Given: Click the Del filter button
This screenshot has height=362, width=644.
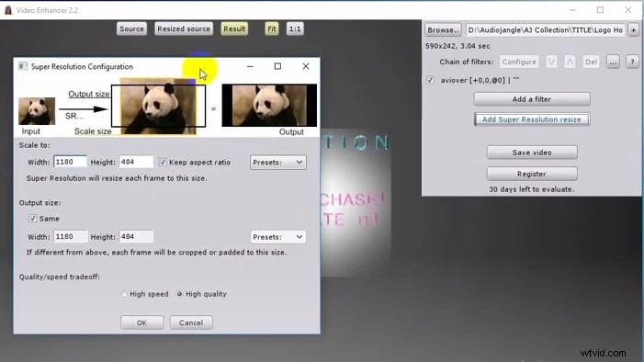Looking at the screenshot, I should point(591,62).
